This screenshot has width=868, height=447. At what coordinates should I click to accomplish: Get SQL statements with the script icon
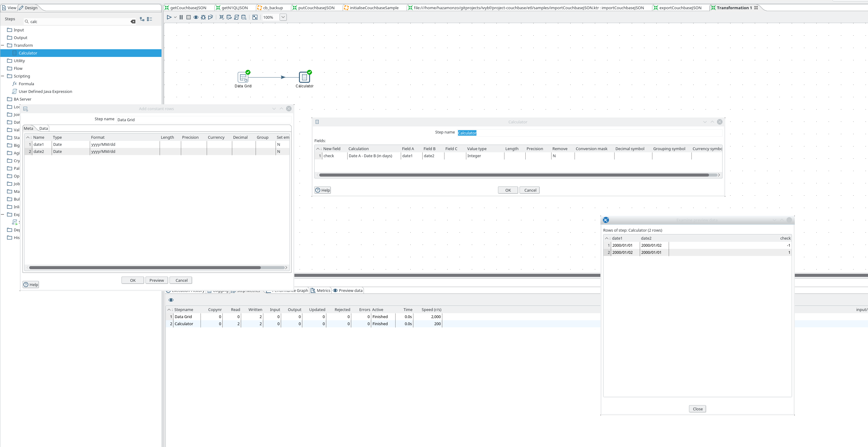237,17
